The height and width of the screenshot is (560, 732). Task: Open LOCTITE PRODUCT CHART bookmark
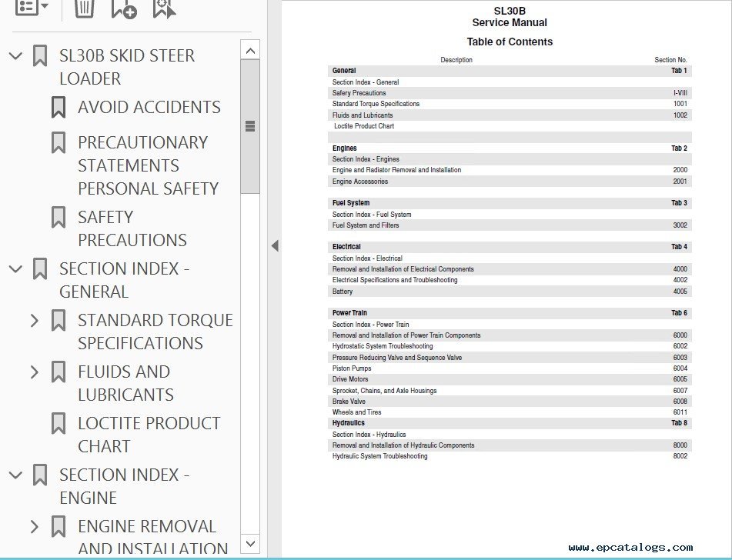coord(149,435)
